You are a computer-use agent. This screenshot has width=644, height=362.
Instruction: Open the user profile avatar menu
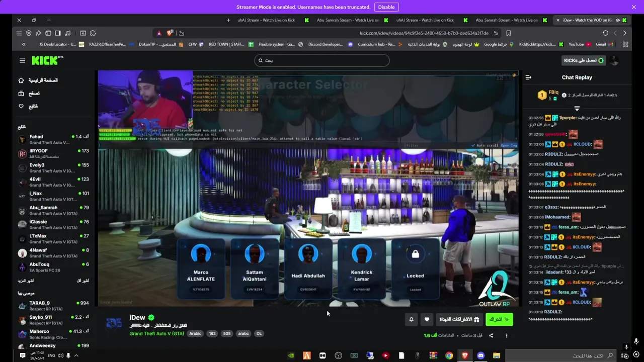coord(615,60)
